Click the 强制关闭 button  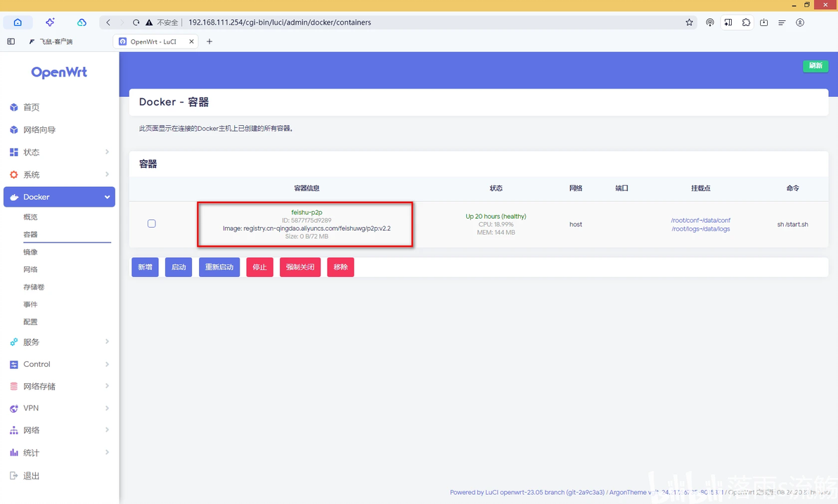(x=300, y=267)
